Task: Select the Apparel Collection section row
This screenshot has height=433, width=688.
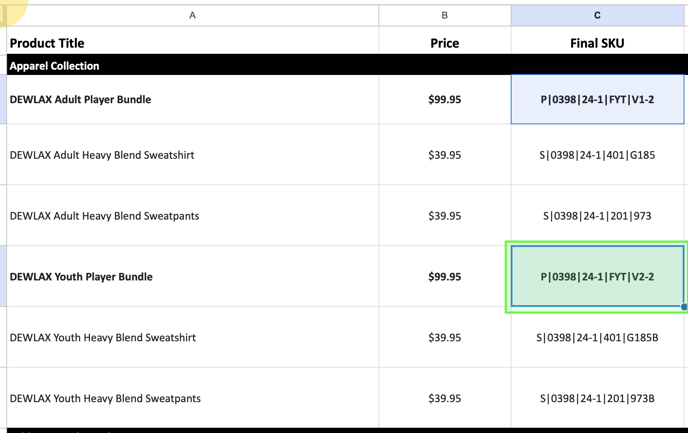Action: click(x=192, y=66)
